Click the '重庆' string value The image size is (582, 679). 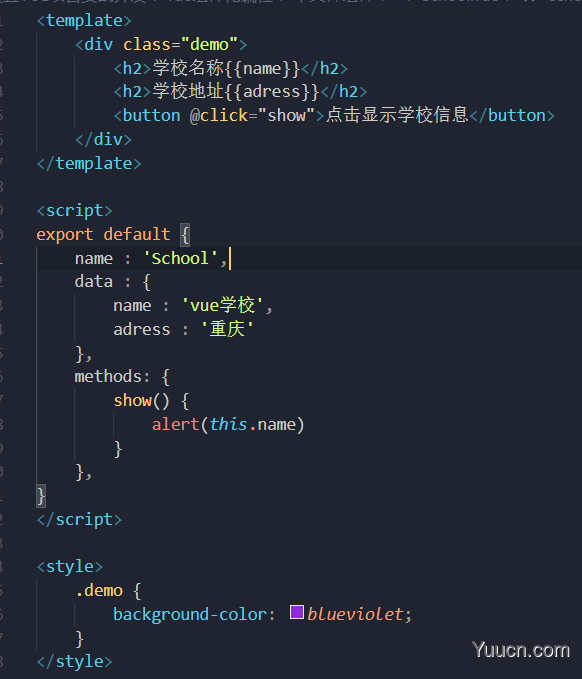pos(227,329)
